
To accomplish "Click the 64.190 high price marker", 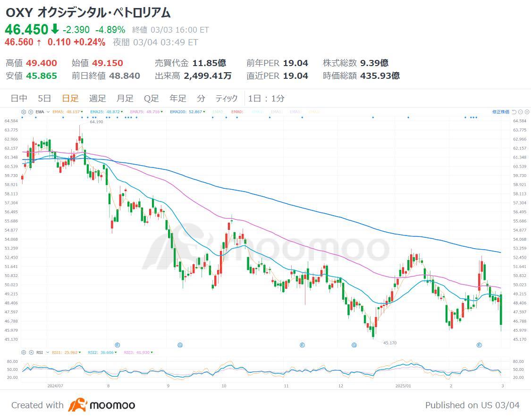I will click(83, 122).
